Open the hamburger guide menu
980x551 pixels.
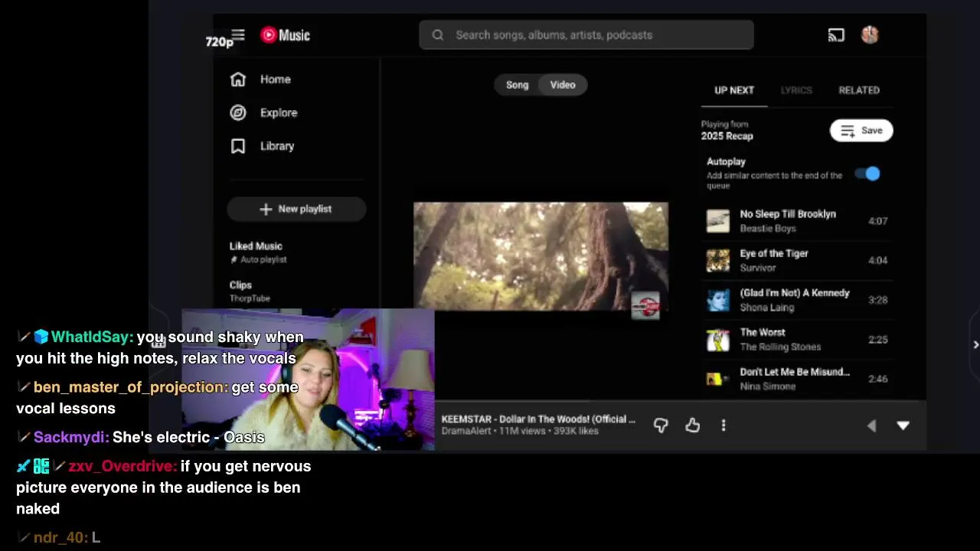[238, 34]
